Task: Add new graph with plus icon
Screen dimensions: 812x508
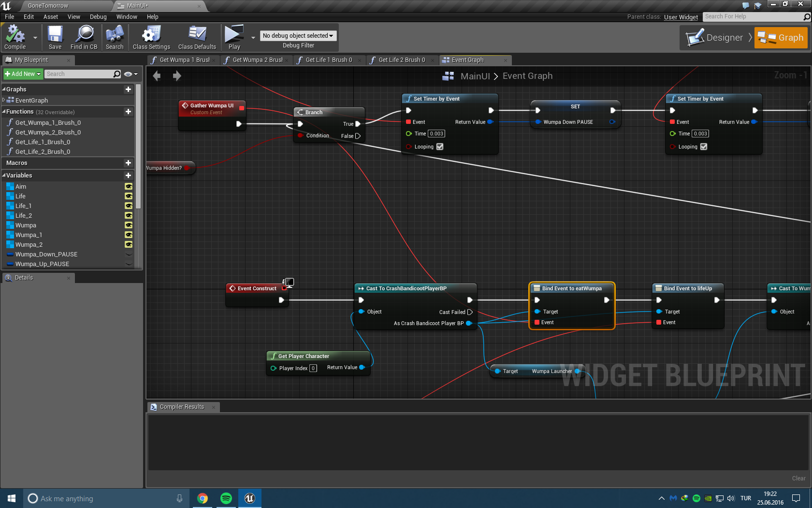Action: click(x=128, y=89)
